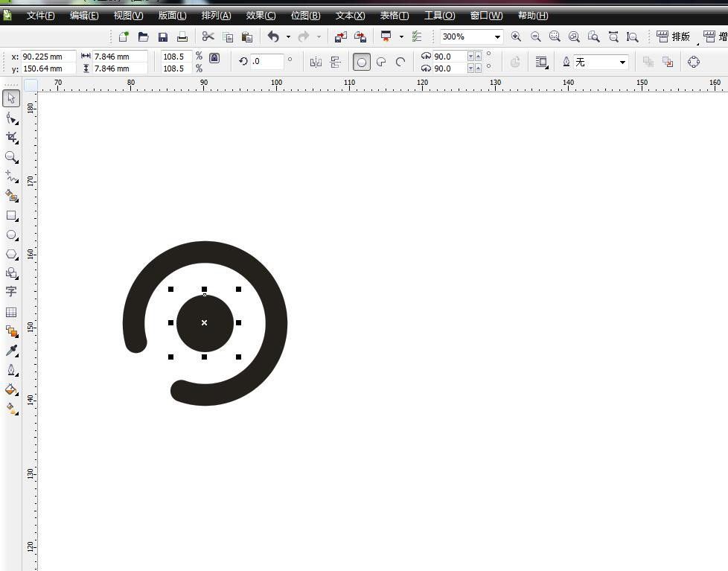This screenshot has width=728, height=571.
Task: Switch shape to Arc mode
Action: coord(400,63)
